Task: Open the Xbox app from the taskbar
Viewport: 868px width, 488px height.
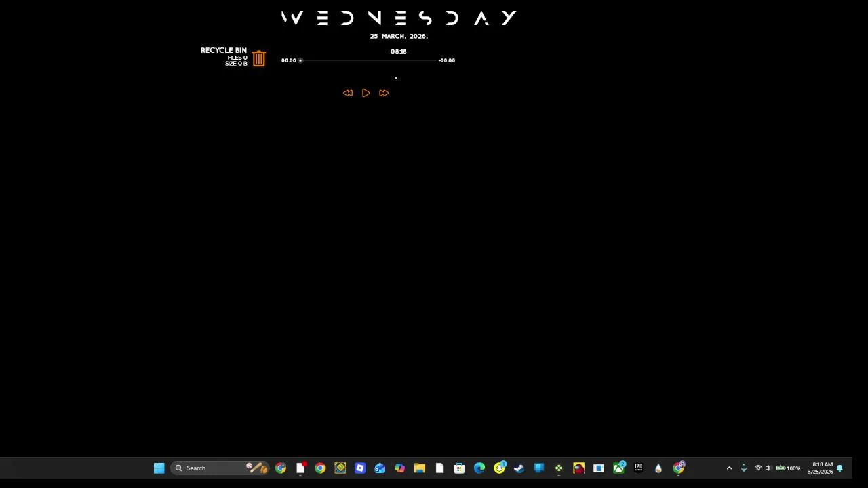Action: pyautogui.click(x=619, y=468)
